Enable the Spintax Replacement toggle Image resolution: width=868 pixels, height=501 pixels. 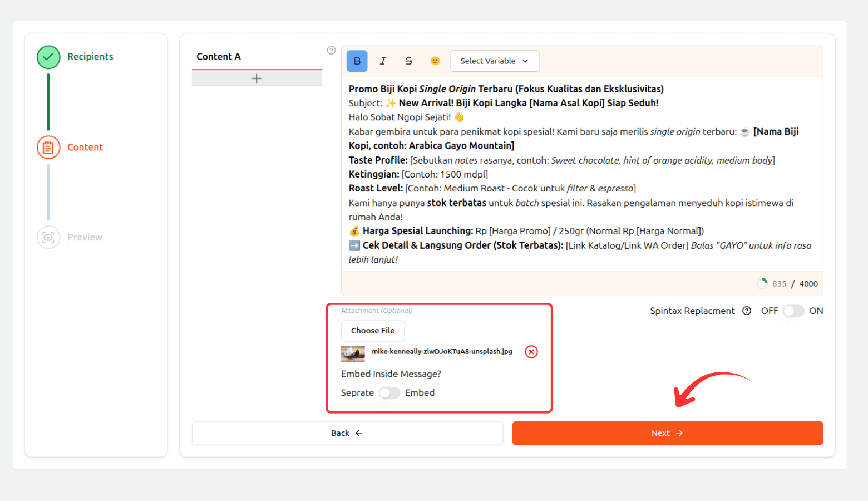793,311
